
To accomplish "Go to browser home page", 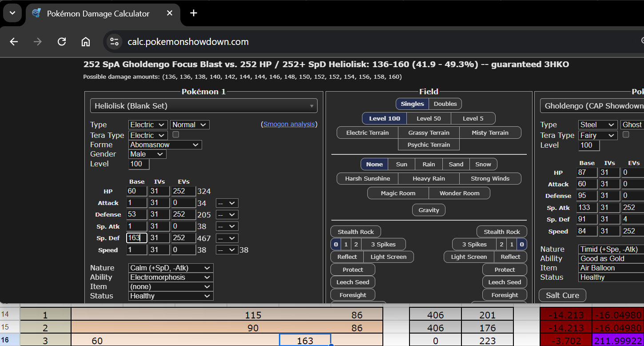I will [86, 42].
